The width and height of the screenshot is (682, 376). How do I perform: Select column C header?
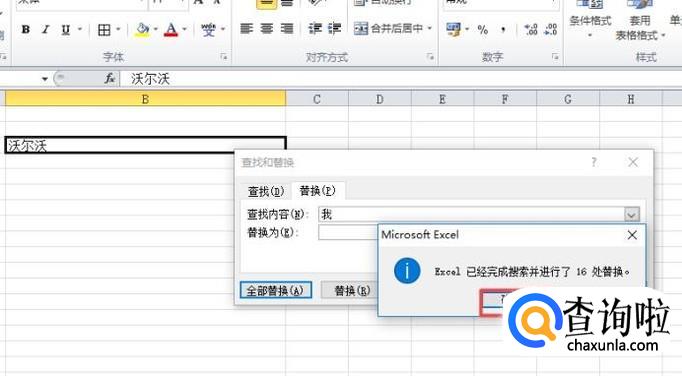317,99
